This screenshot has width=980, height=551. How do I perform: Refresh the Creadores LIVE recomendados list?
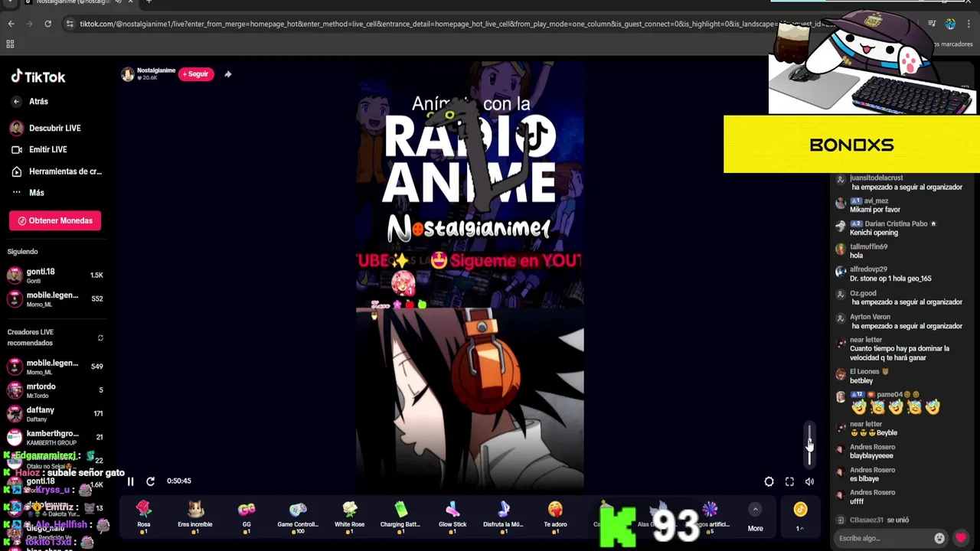(100, 337)
